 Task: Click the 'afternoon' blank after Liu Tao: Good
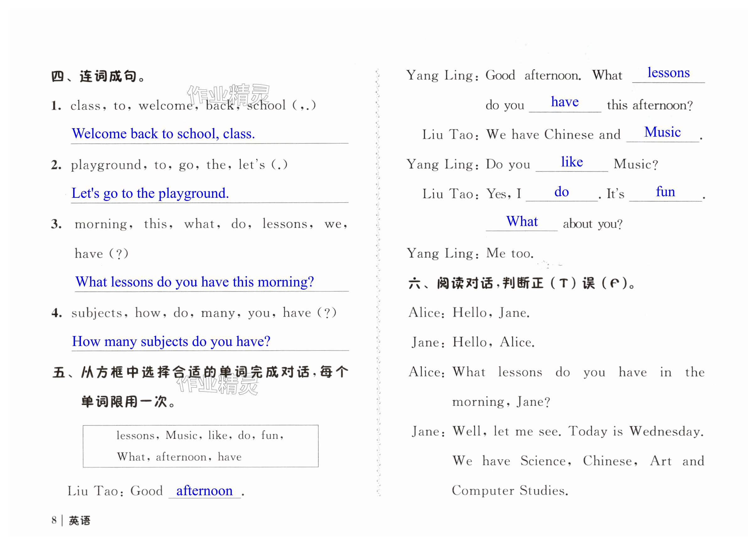pyautogui.click(x=204, y=491)
